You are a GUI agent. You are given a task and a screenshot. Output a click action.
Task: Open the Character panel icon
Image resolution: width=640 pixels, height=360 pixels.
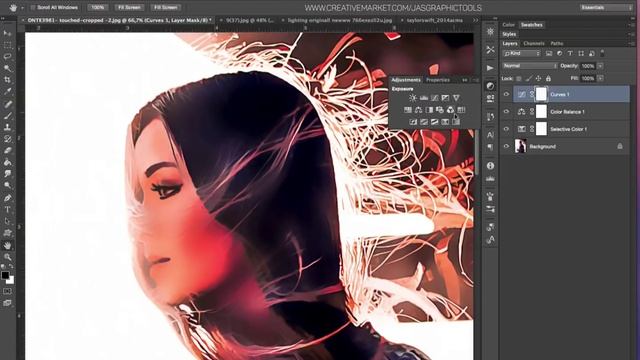click(490, 135)
